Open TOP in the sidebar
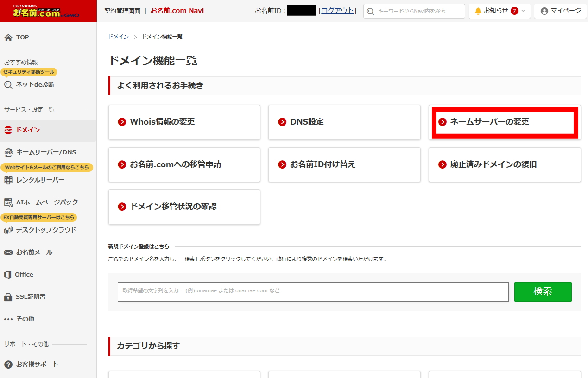This screenshot has width=588, height=378. click(x=48, y=38)
